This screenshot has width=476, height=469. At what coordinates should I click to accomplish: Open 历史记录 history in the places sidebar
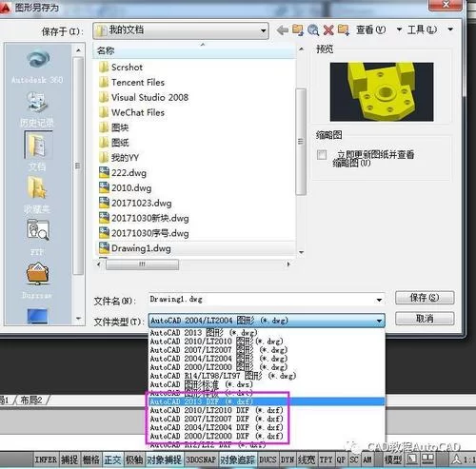pyautogui.click(x=37, y=109)
